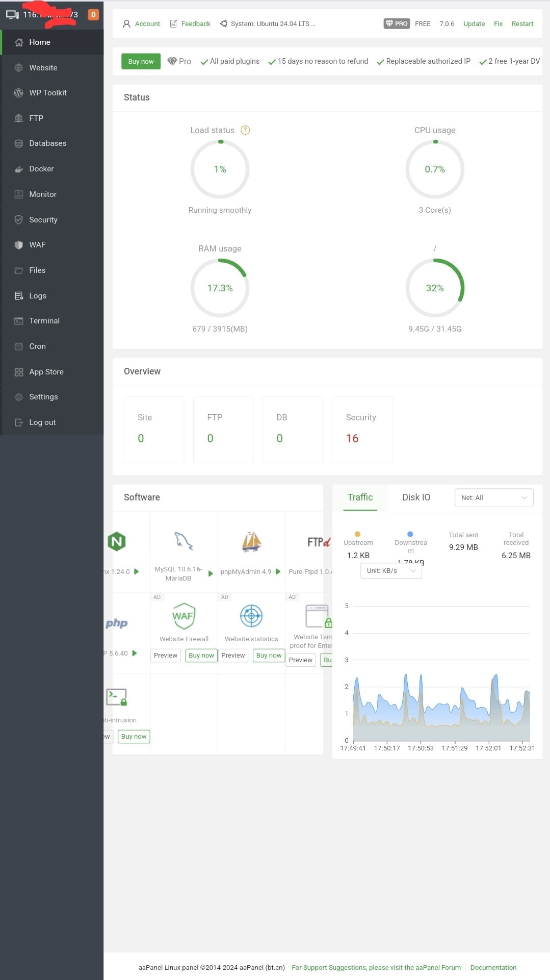The height and width of the screenshot is (980, 550).
Task: Click the Docker whale icon in sidebar
Action: tap(19, 169)
